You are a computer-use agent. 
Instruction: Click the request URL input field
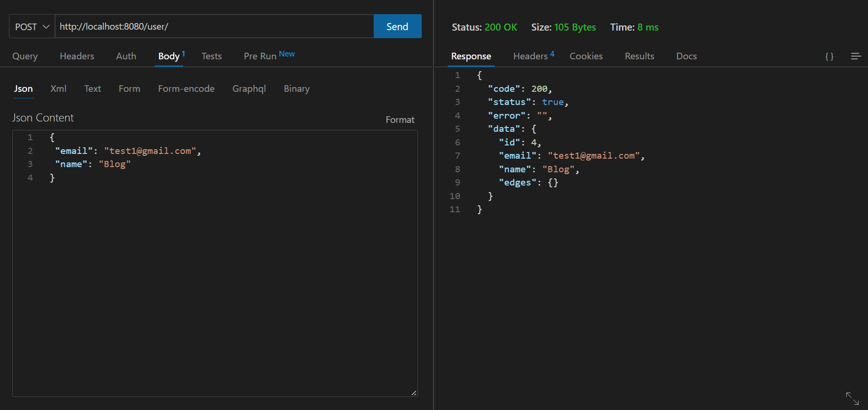pyautogui.click(x=214, y=26)
